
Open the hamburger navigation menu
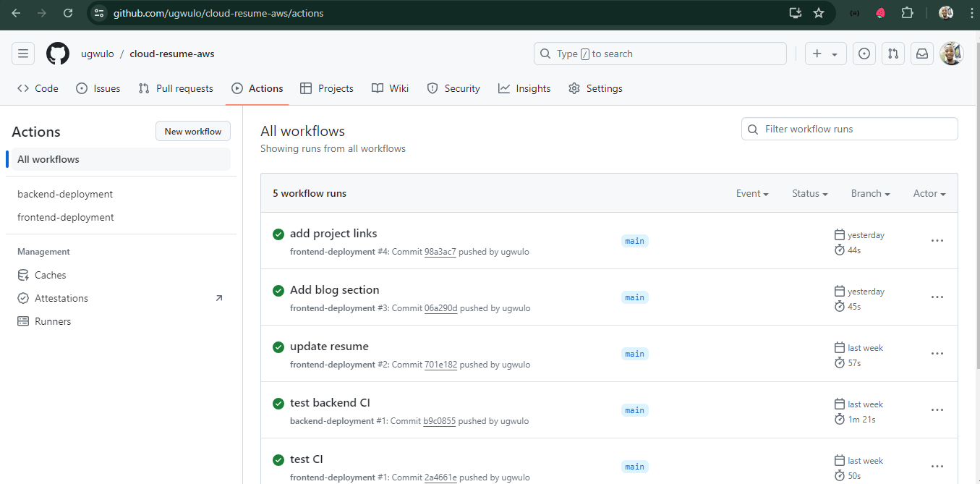(23, 54)
